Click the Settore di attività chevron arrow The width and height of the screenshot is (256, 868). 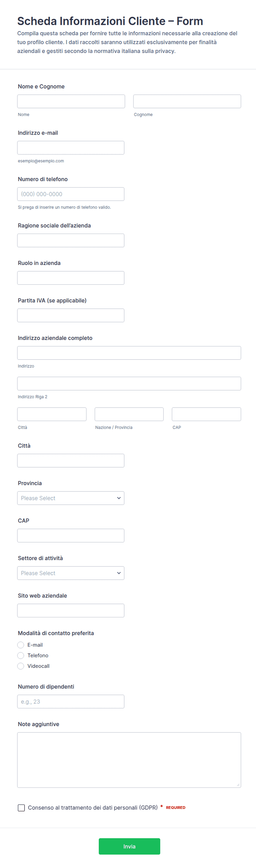[119, 573]
